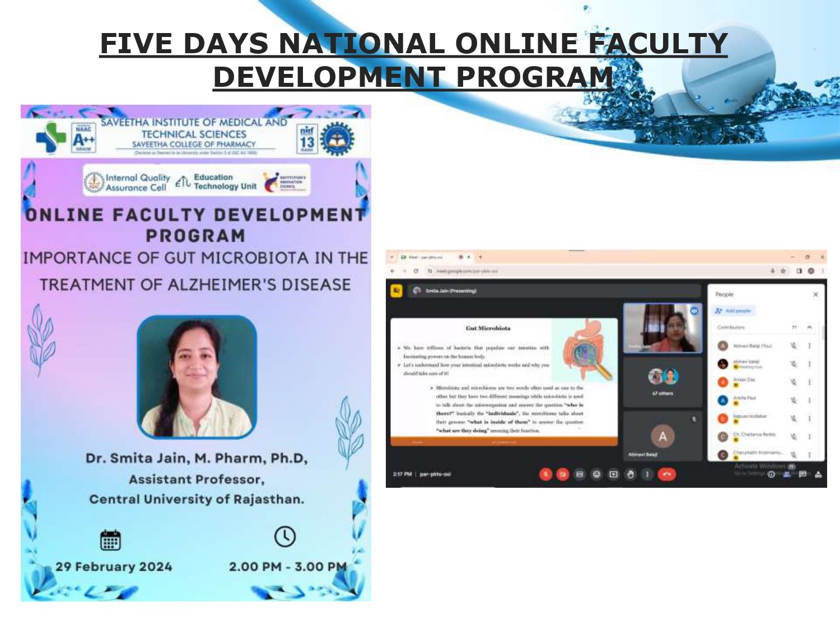Unmute the microphone in Meet's bottom bar
Viewport: 840px width, 630px height.
pyautogui.click(x=545, y=474)
